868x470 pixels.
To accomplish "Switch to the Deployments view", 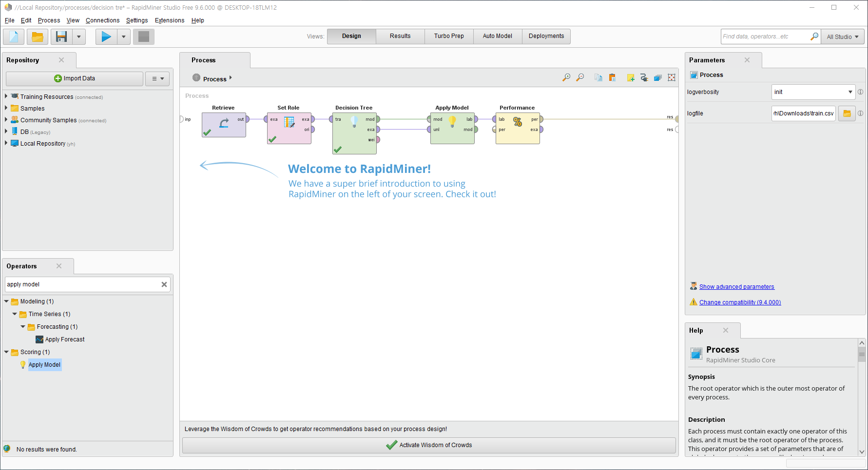I will pos(546,36).
